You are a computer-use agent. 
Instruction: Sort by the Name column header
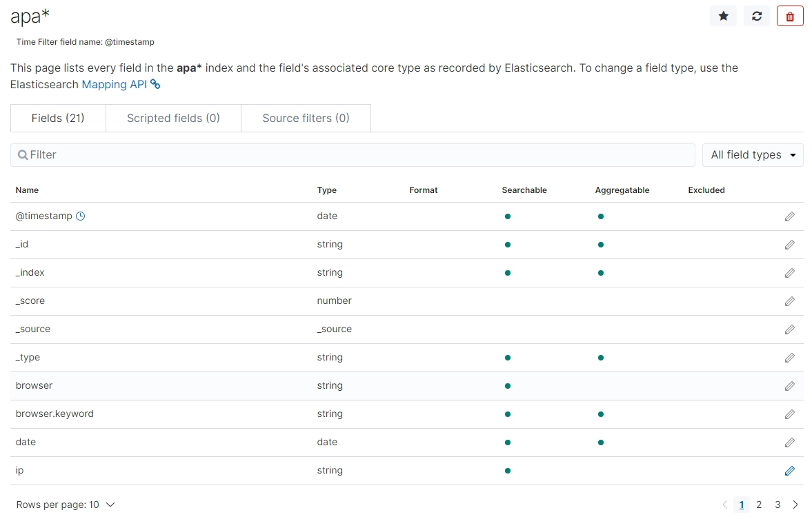click(27, 190)
